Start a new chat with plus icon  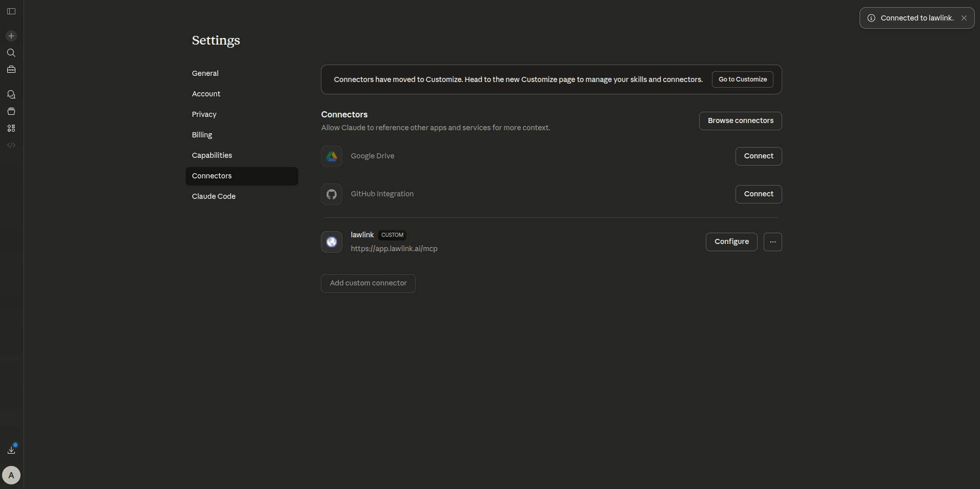coord(11,36)
